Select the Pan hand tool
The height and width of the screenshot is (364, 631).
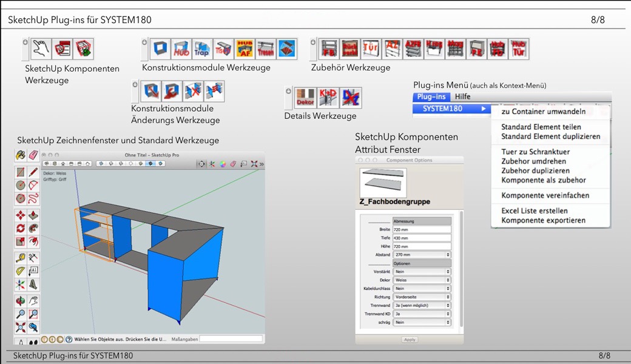pos(33,300)
